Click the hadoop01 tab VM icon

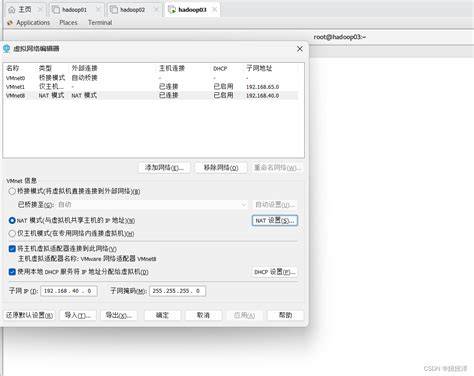tap(56, 10)
